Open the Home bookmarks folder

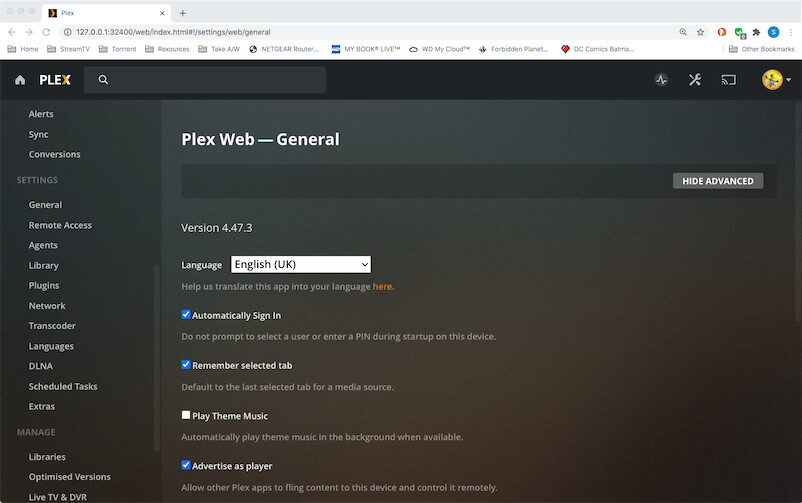pyautogui.click(x=23, y=49)
